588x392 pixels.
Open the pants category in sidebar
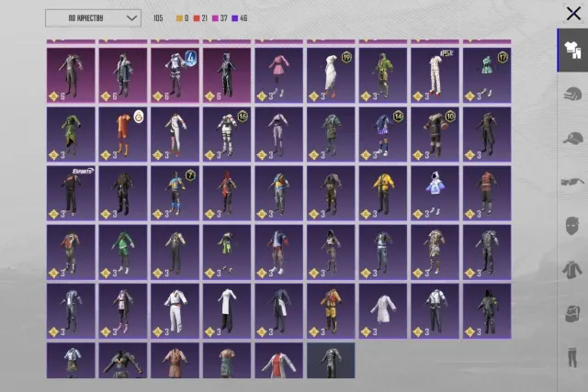pyautogui.click(x=571, y=357)
